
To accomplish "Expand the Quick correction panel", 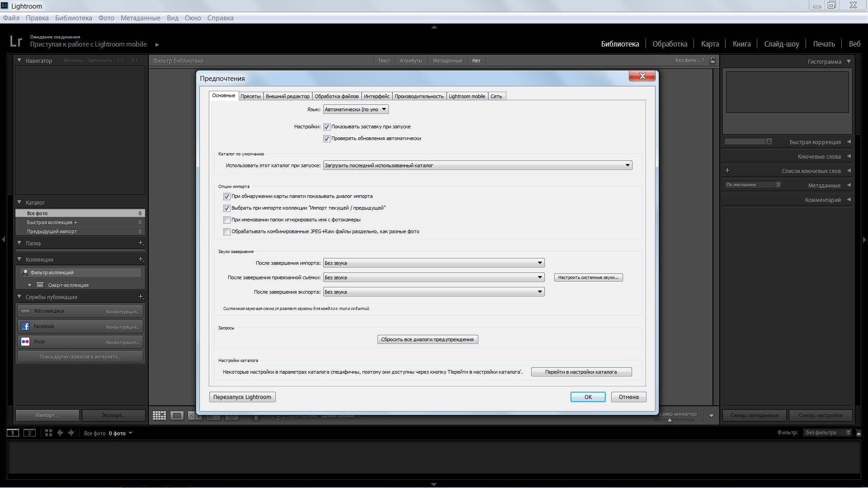I will (x=849, y=142).
